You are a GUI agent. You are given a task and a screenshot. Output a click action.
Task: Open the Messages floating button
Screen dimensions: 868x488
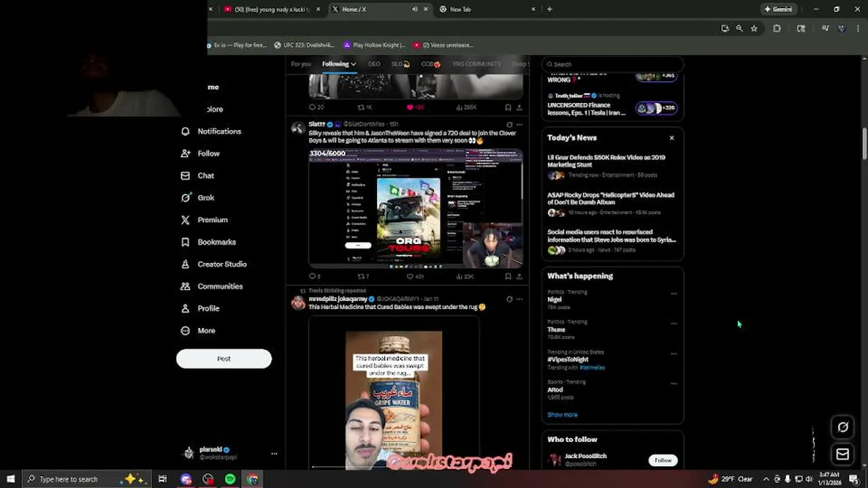(843, 454)
